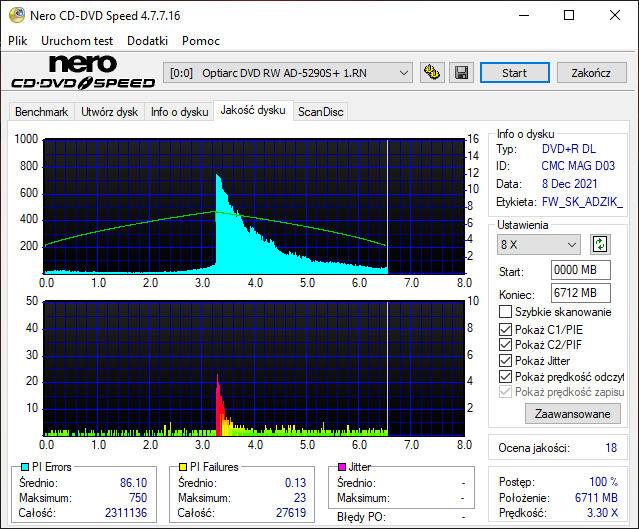Click PI Errors maximum 750
The width and height of the screenshot is (639, 529).
coord(138,498)
